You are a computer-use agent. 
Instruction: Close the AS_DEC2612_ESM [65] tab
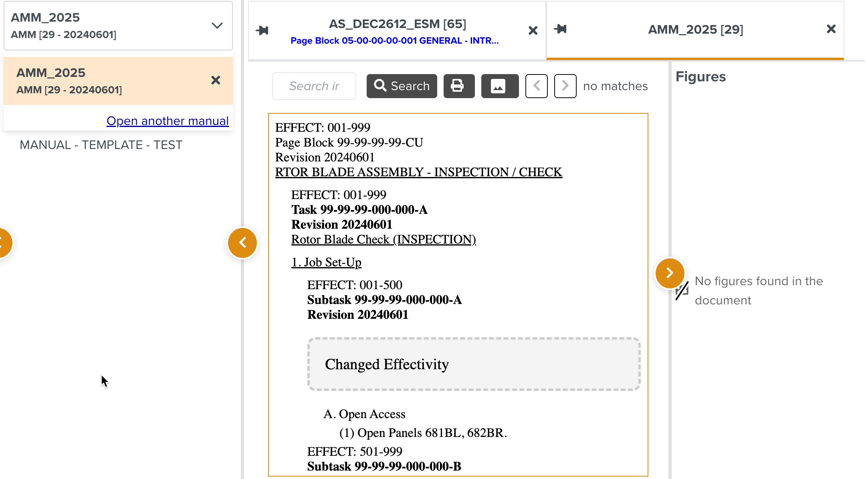coord(533,30)
